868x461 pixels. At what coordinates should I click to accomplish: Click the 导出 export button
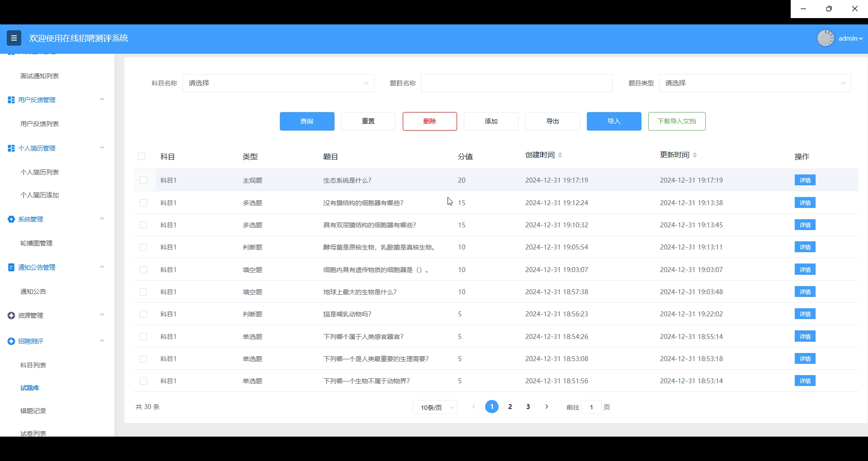coord(552,121)
